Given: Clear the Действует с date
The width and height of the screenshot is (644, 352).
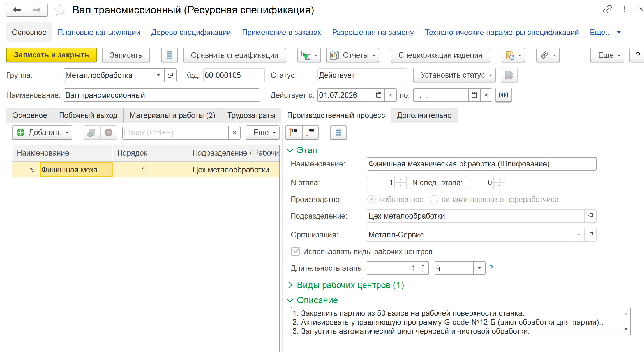Looking at the screenshot, I should pos(391,95).
